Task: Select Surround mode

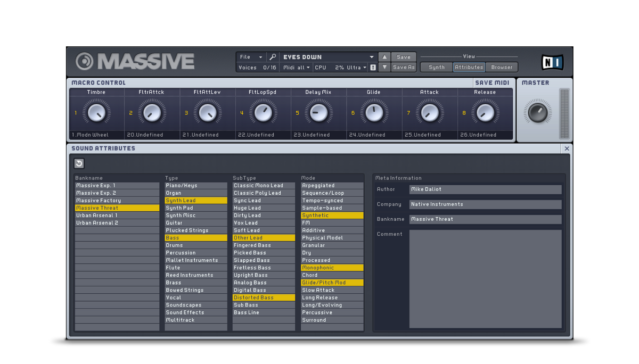Action: tap(332, 320)
